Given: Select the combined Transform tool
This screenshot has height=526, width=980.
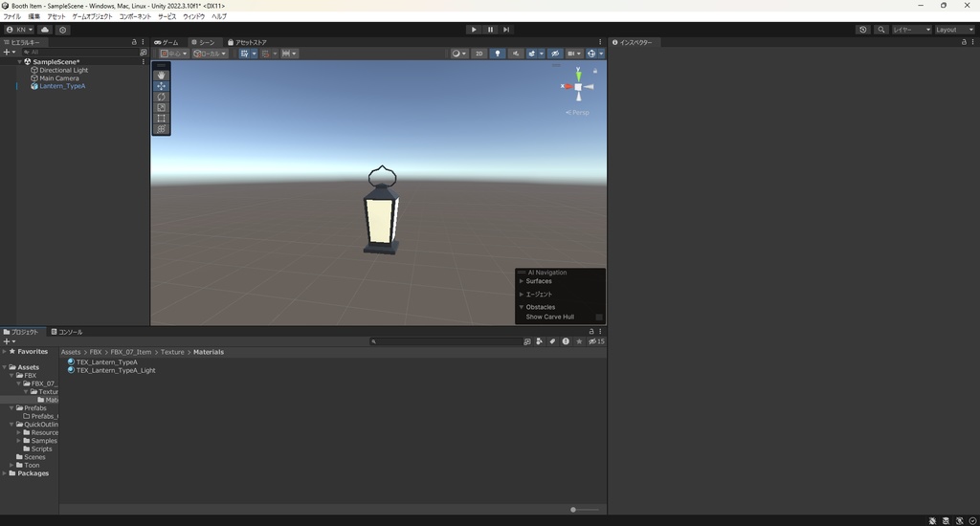Looking at the screenshot, I should tap(161, 129).
